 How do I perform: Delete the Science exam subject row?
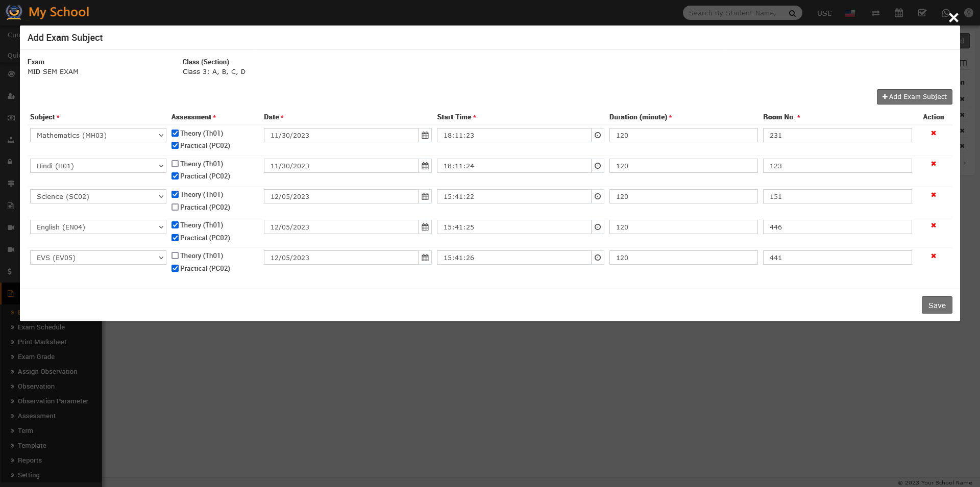933,195
